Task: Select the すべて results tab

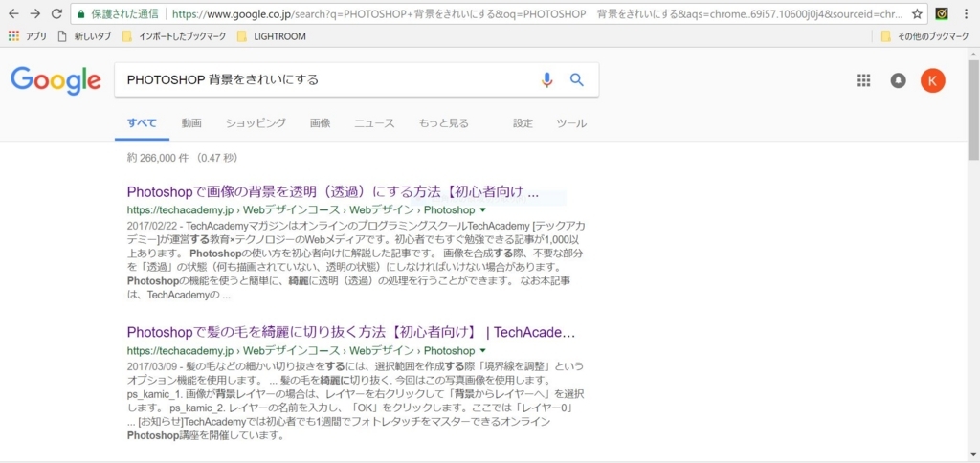Action: click(142, 123)
